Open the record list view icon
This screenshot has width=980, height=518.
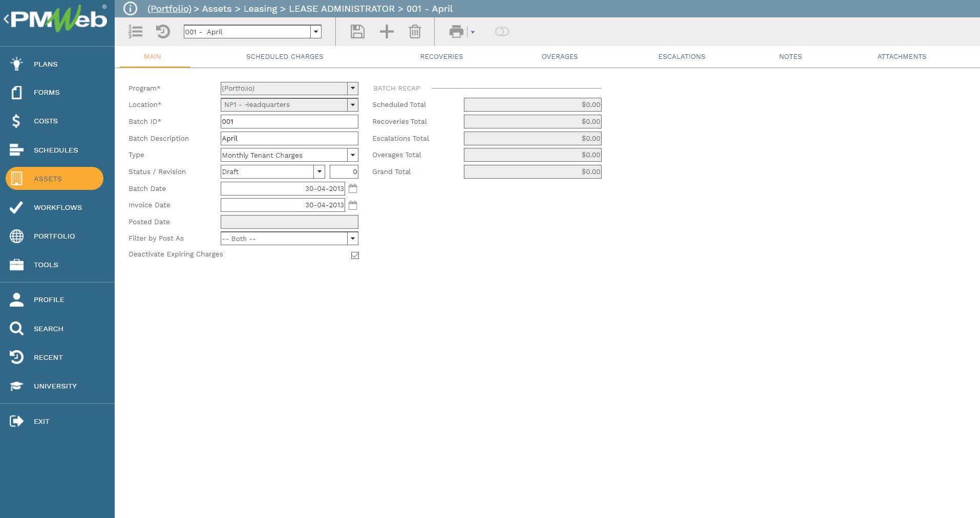135,32
